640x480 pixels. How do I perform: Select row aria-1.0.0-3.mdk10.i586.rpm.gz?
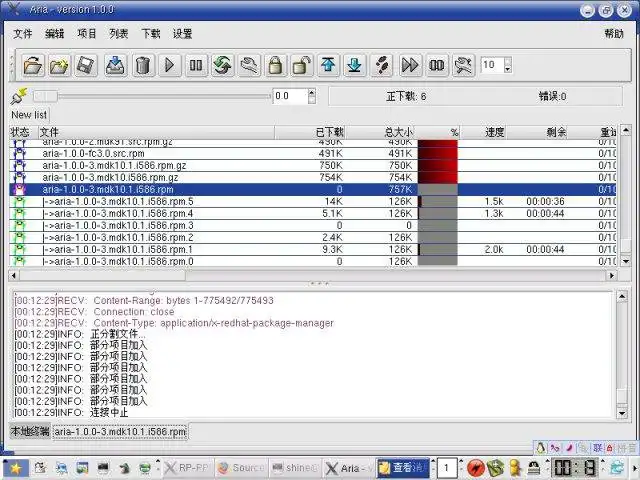pyautogui.click(x=313, y=178)
